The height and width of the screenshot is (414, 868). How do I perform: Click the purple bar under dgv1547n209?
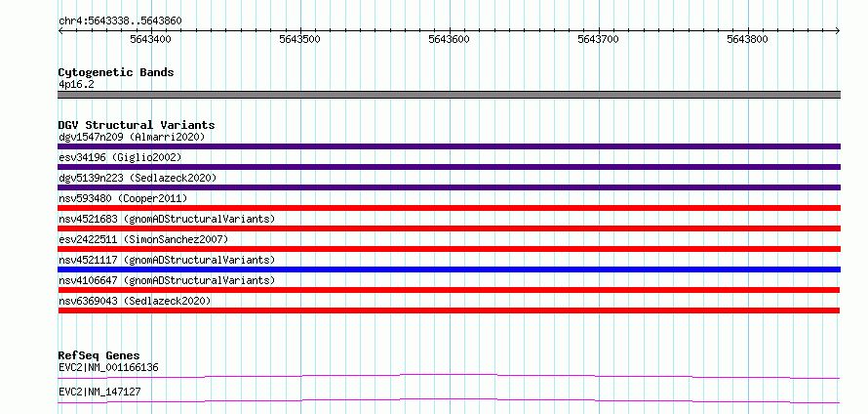pos(449,146)
